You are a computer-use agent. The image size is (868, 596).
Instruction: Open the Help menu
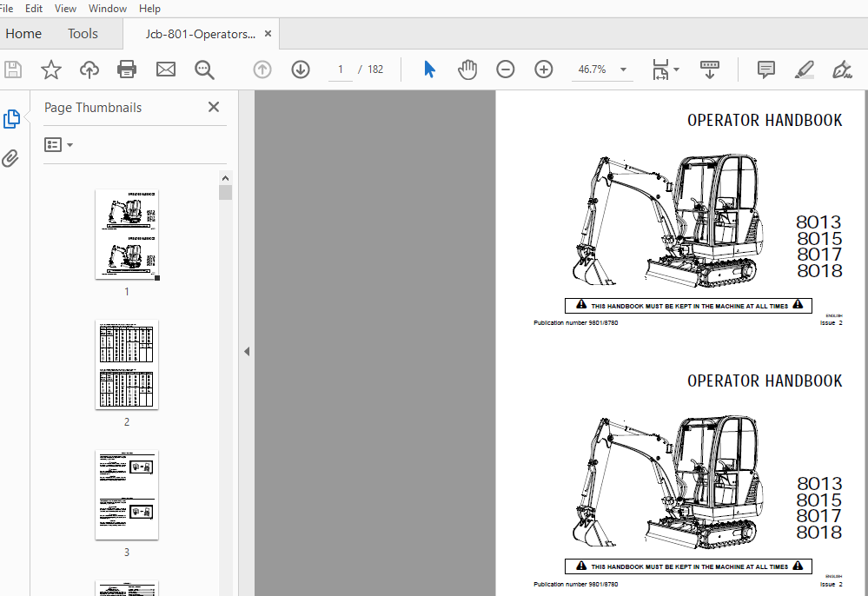coord(149,9)
